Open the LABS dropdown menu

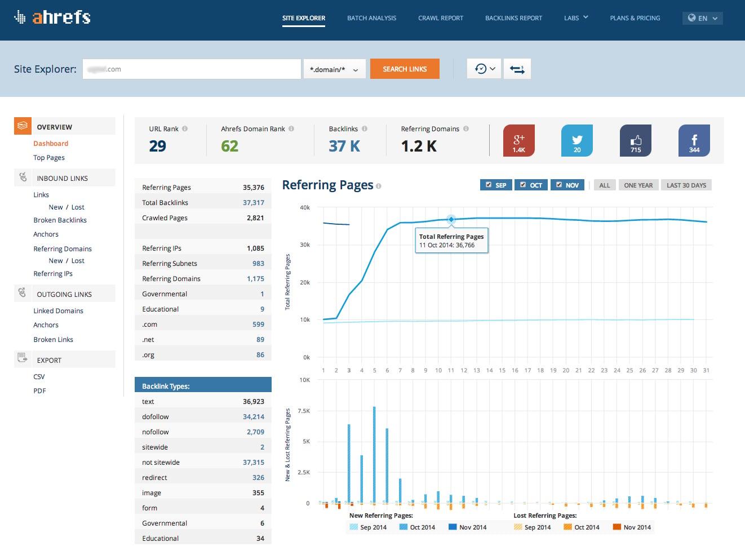click(x=575, y=17)
